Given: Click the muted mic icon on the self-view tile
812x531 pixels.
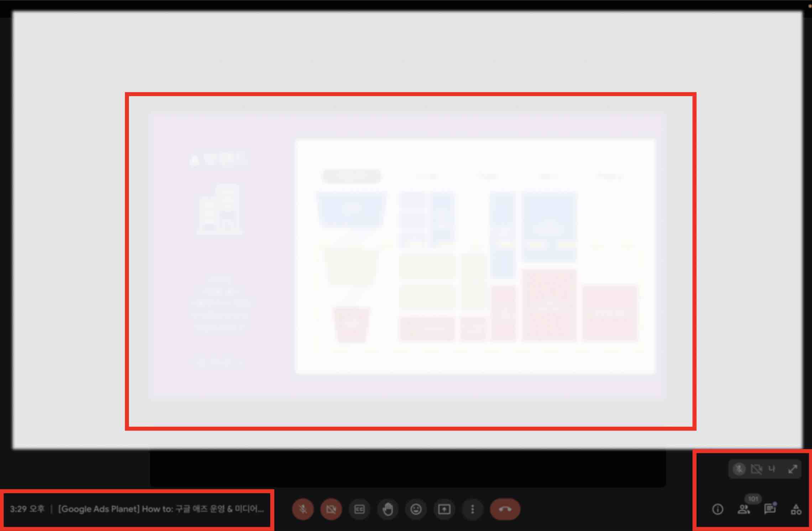Looking at the screenshot, I should click(x=739, y=469).
